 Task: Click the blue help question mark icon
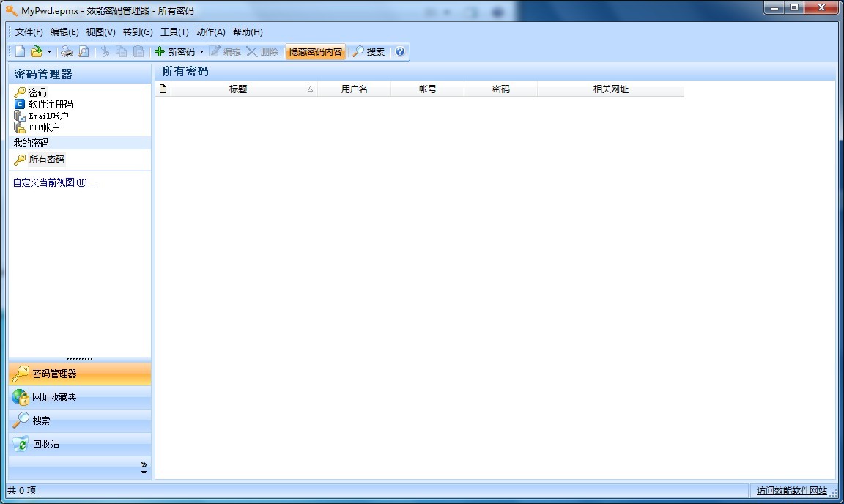pos(400,52)
